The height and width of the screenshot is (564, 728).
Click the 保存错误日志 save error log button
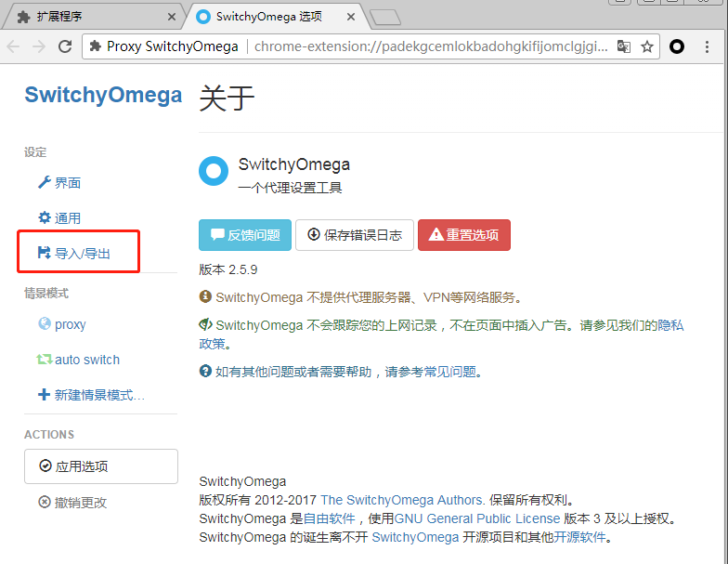[355, 235]
